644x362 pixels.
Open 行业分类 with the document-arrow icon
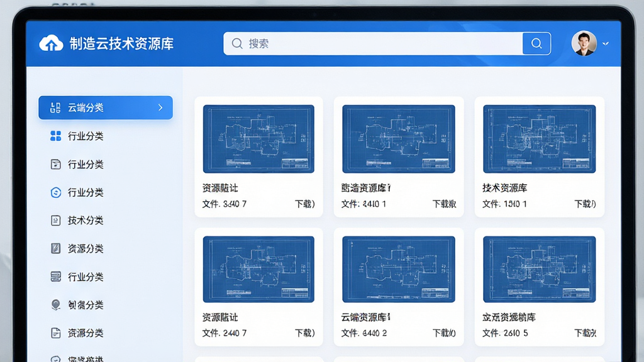[x=76, y=164]
